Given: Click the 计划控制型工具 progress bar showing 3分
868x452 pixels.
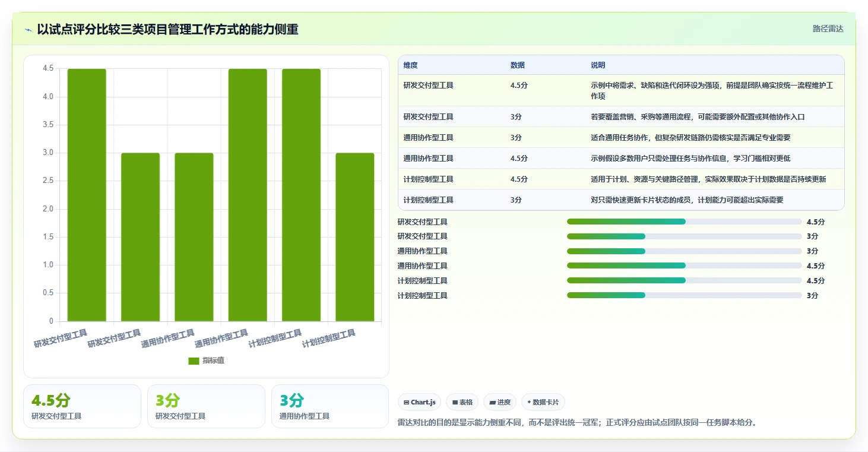Looking at the screenshot, I should coord(685,295).
